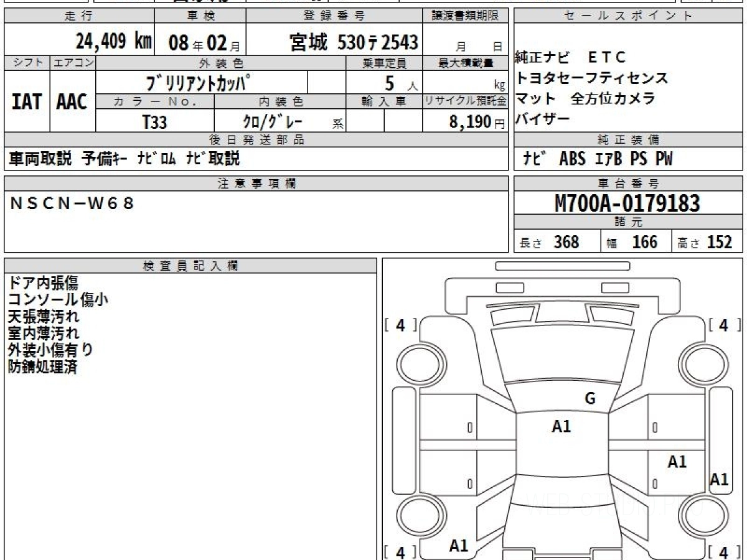
Task: Click the registration number 宮城 530 て 2543
Action: [x=354, y=42]
